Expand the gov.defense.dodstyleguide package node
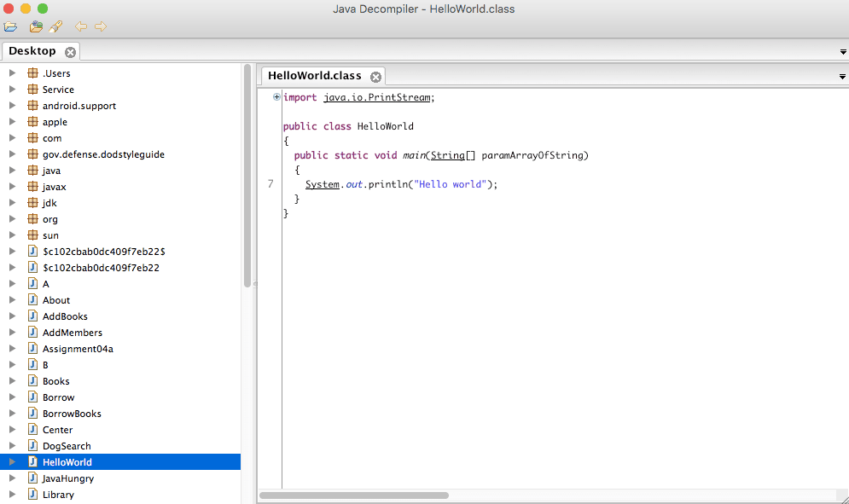This screenshot has width=849, height=504. click(x=13, y=154)
